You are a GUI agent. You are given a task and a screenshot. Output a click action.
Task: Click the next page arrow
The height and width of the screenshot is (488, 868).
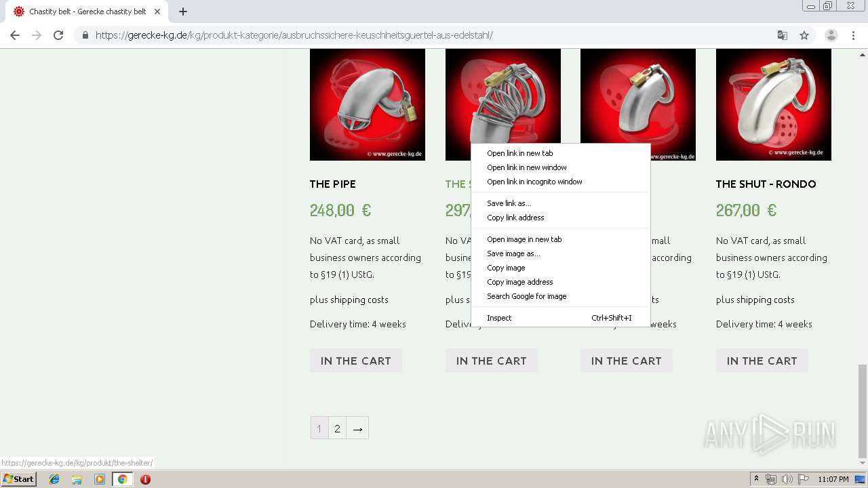(357, 428)
